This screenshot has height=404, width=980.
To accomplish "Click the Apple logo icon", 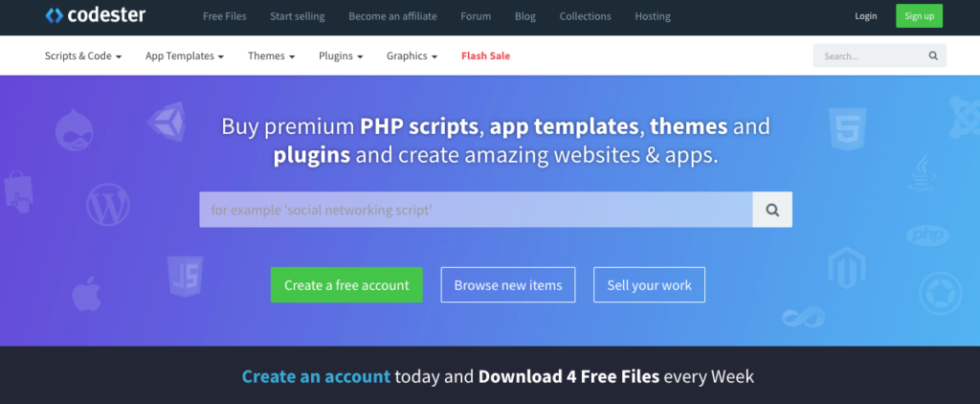I will coord(86,293).
